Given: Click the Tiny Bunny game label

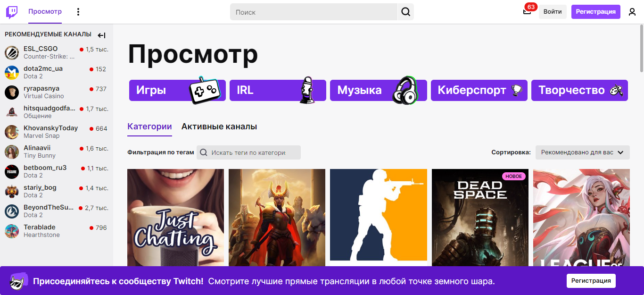Looking at the screenshot, I should (40, 155).
